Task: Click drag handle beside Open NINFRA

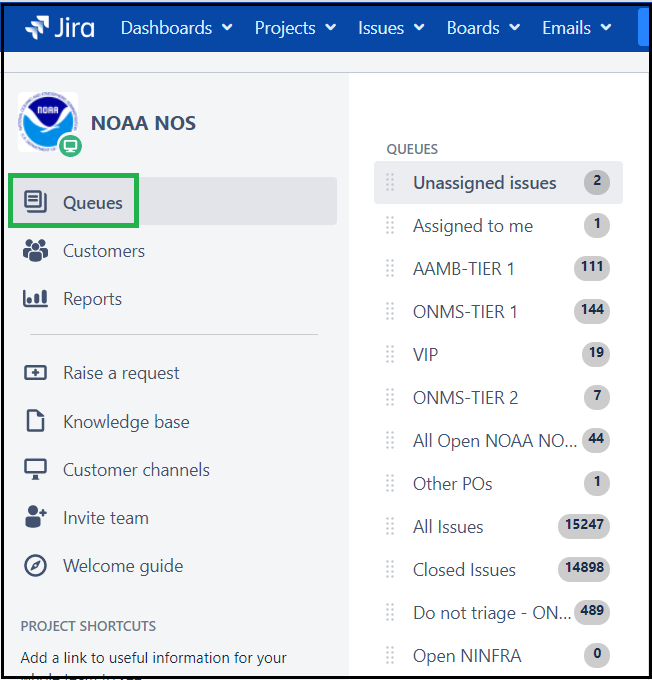Action: (390, 655)
